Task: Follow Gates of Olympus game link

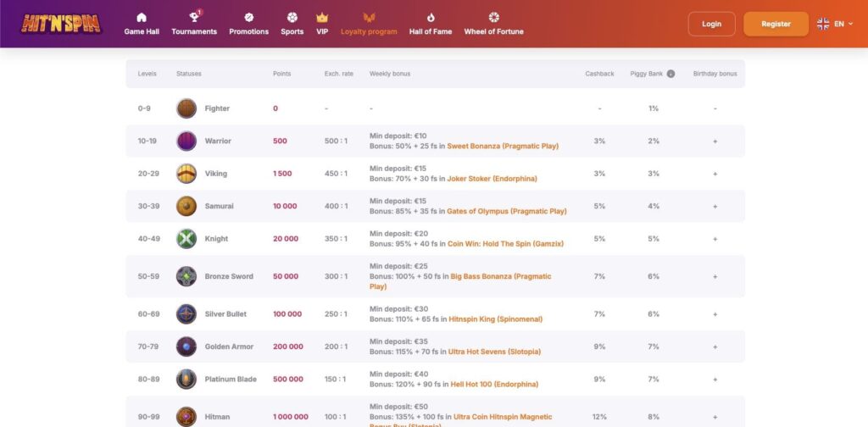Action: pyautogui.click(x=507, y=212)
